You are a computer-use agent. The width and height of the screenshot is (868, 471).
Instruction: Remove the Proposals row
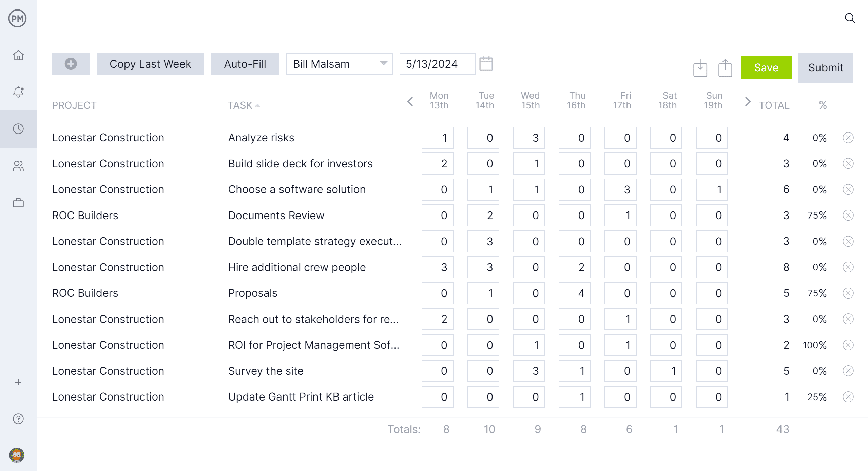(x=848, y=293)
